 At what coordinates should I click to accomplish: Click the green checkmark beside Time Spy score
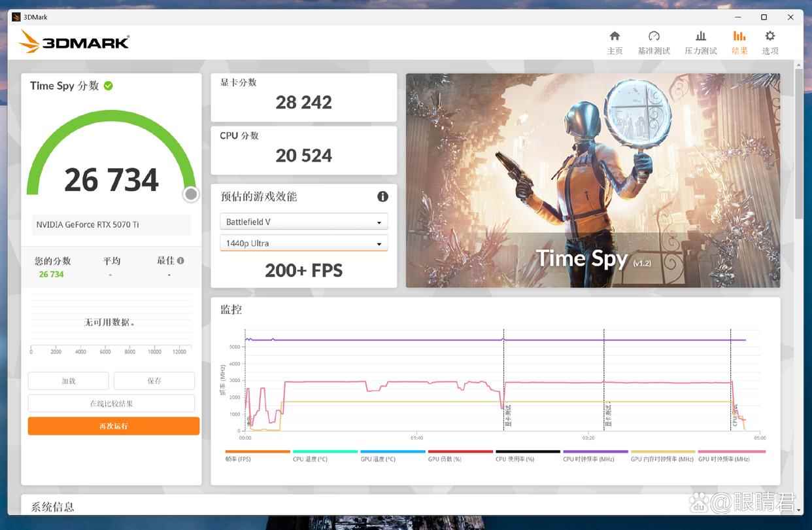(108, 86)
